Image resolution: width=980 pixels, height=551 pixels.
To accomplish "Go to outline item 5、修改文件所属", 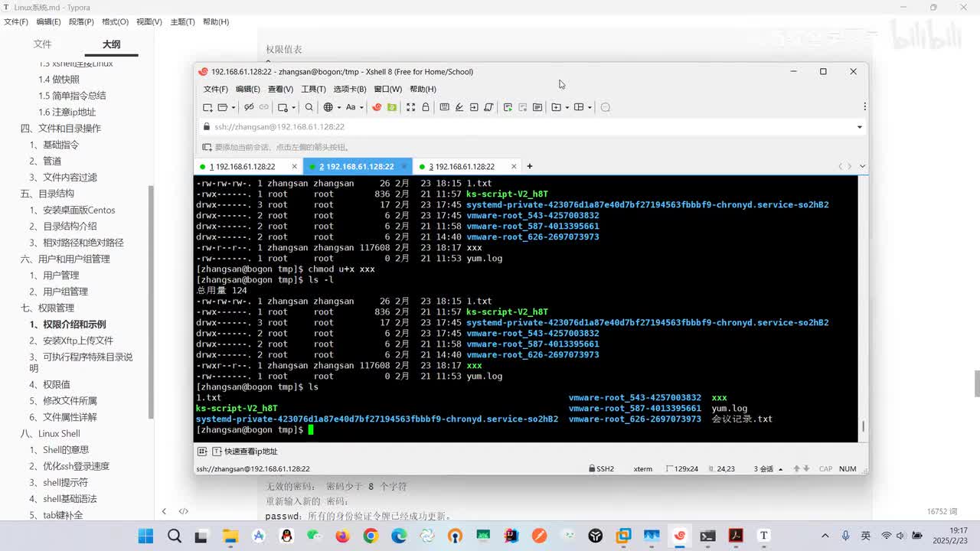I will point(64,401).
